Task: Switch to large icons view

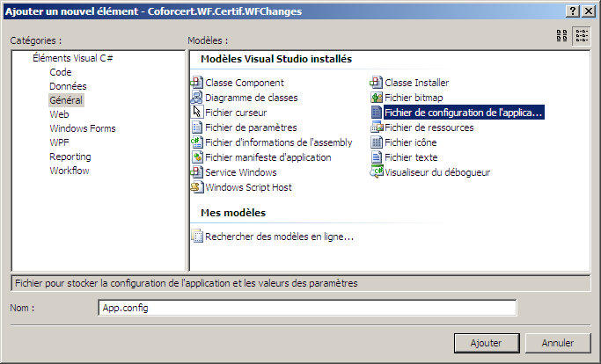Action: [x=562, y=36]
